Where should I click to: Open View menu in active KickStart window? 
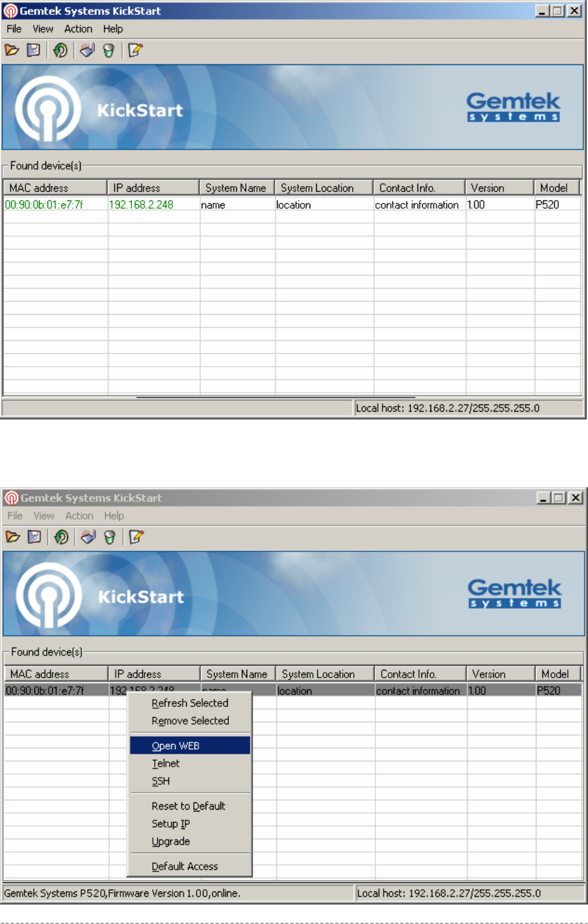pyautogui.click(x=43, y=29)
